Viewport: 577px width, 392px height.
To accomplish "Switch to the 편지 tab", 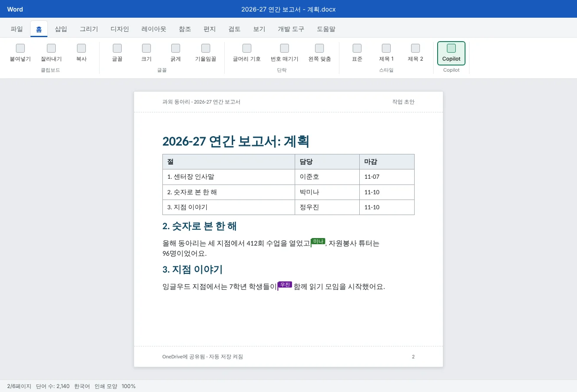I will click(210, 29).
